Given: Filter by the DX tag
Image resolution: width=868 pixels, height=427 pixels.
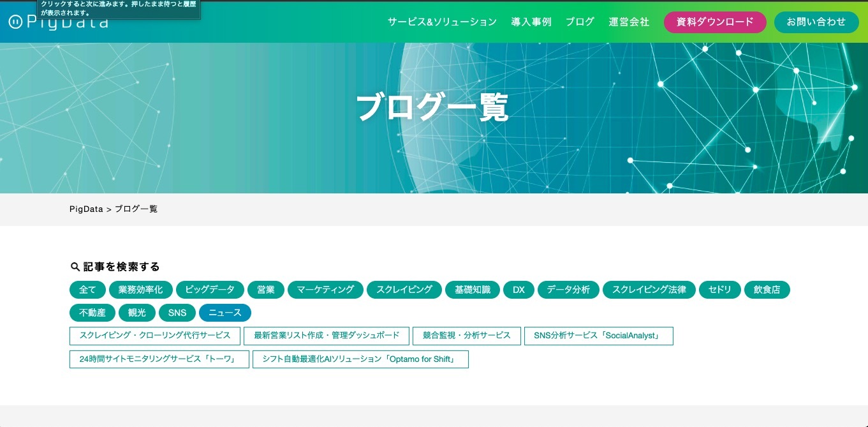Looking at the screenshot, I should [x=519, y=290].
